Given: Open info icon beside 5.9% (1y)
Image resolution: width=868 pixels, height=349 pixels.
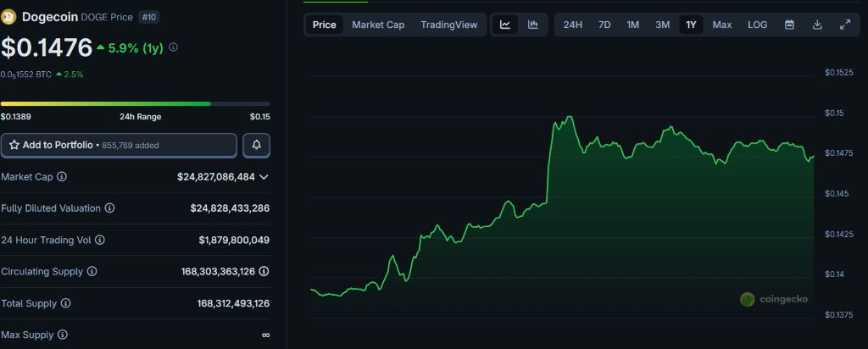Looking at the screenshot, I should [173, 47].
